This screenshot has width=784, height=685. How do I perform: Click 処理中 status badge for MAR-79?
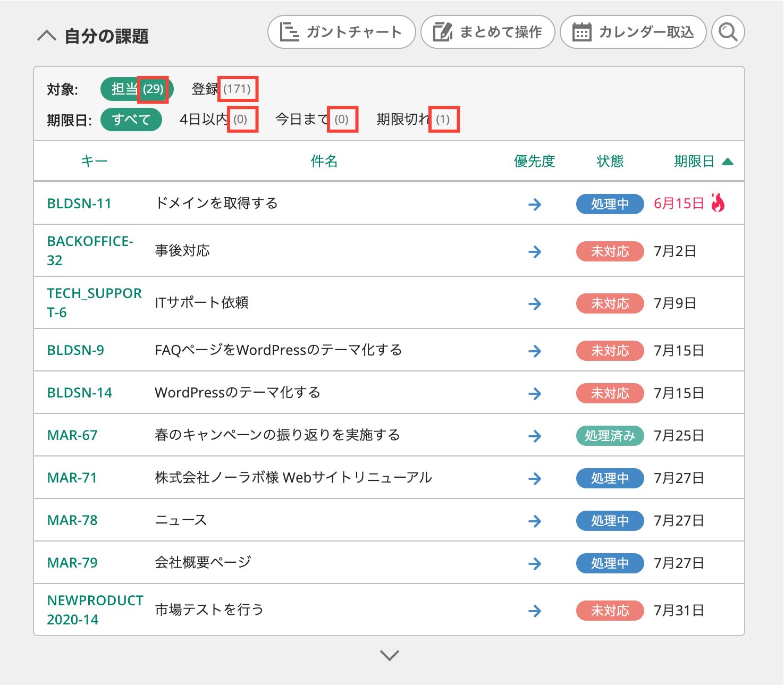(610, 563)
